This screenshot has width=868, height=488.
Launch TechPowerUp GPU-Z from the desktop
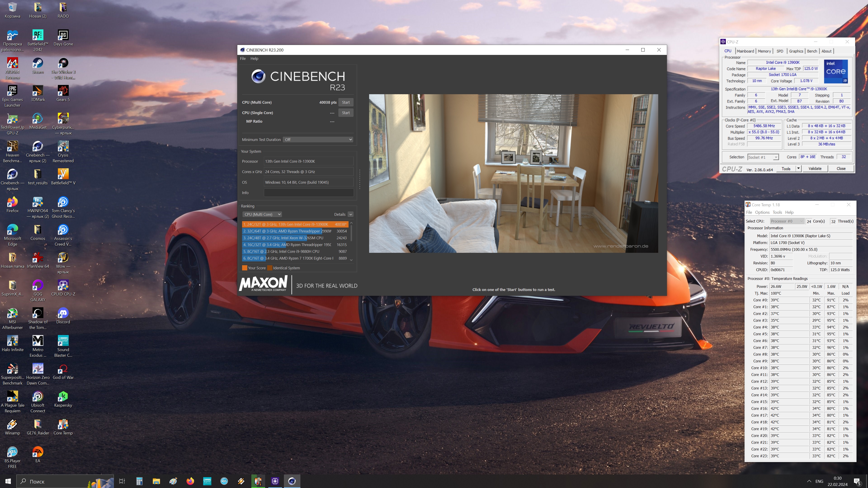[x=12, y=119]
